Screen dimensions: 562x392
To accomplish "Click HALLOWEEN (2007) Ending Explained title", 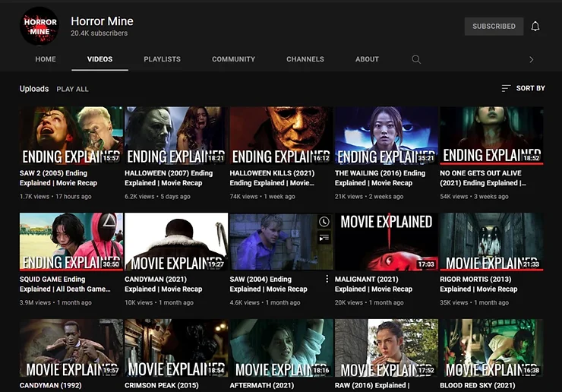I will [x=169, y=178].
